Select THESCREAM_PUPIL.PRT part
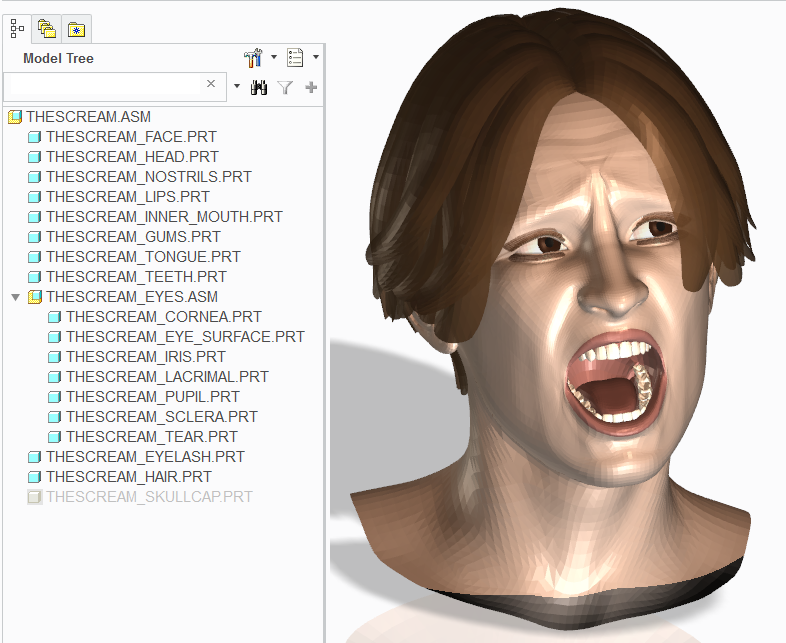This screenshot has width=786, height=643. pos(153,397)
